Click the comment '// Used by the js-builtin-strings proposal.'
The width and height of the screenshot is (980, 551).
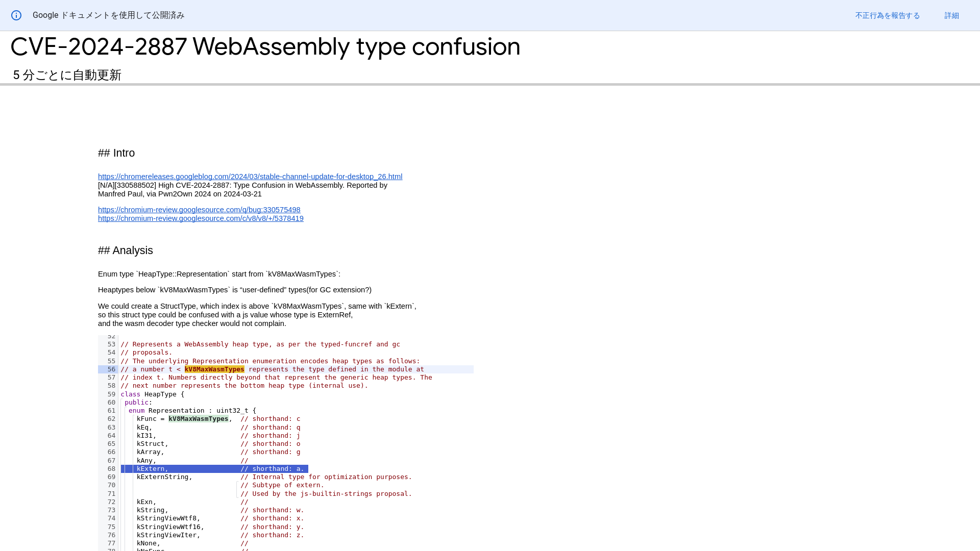coord(326,494)
